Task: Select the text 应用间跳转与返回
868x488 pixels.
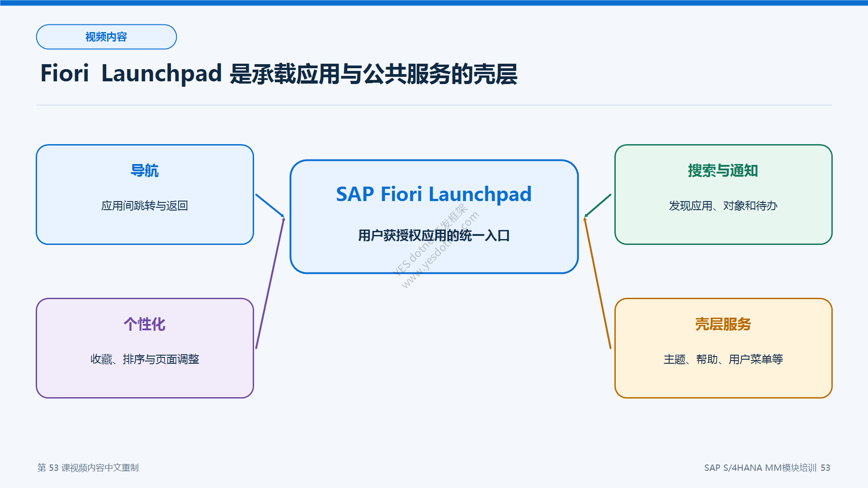Action: click(x=145, y=206)
